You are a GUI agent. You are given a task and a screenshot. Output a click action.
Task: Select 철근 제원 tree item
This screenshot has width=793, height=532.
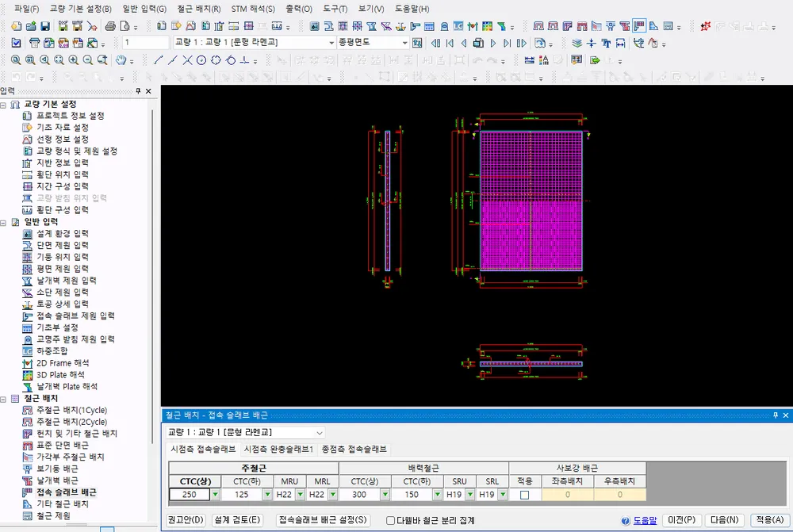pyautogui.click(x=53, y=516)
